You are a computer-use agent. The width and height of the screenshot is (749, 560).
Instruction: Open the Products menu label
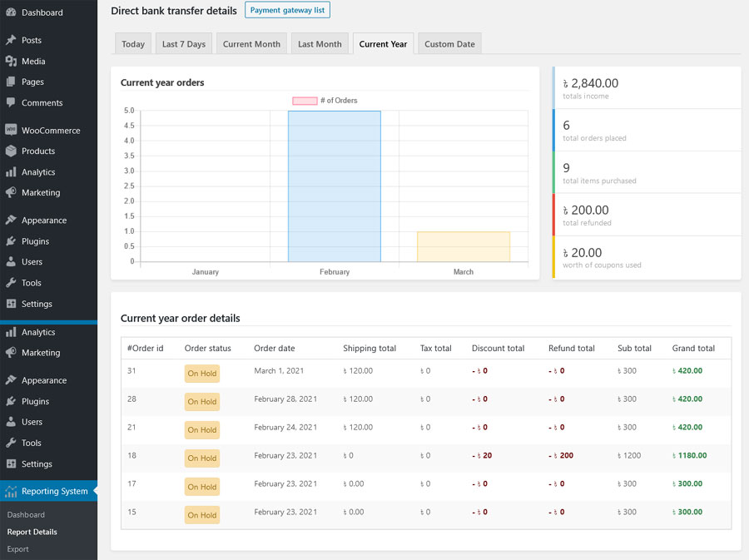[38, 151]
